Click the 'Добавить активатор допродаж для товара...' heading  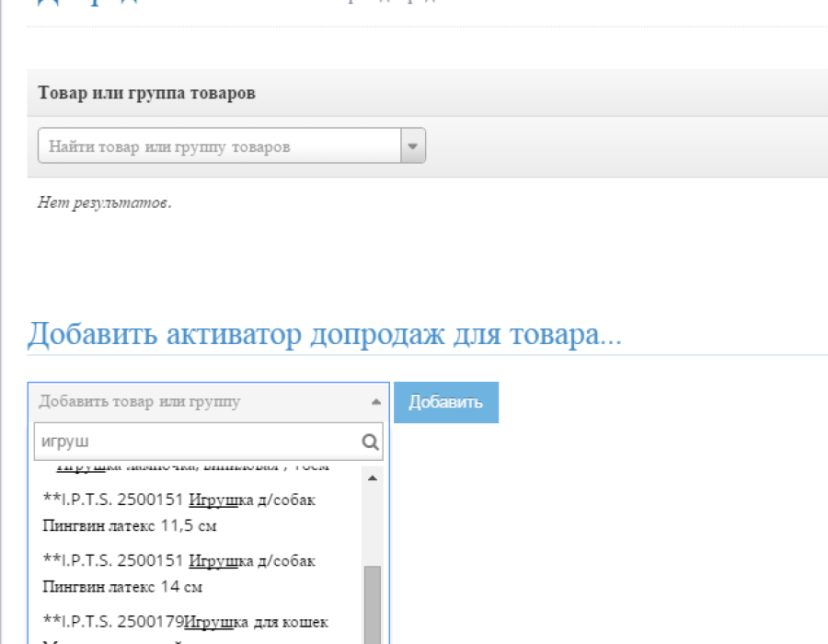[x=324, y=335]
